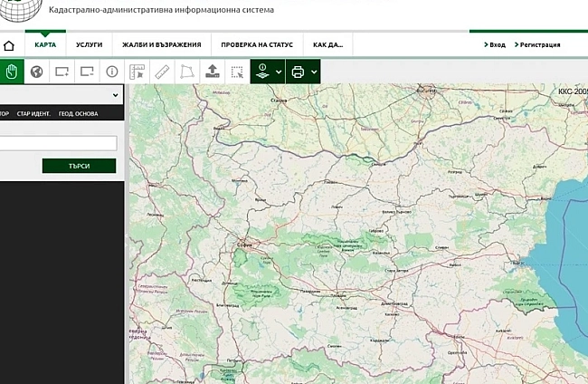
Task: Select the zoom in rectangle tool
Action: (62, 71)
